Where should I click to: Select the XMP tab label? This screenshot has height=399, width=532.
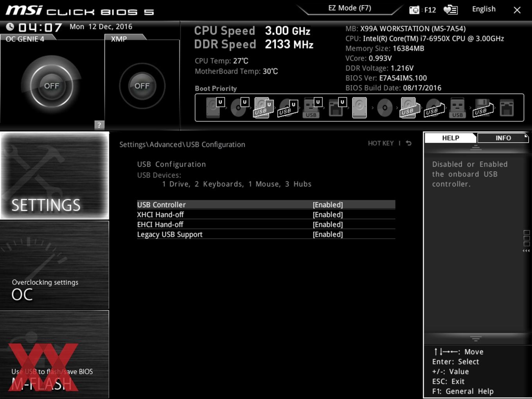[119, 39]
